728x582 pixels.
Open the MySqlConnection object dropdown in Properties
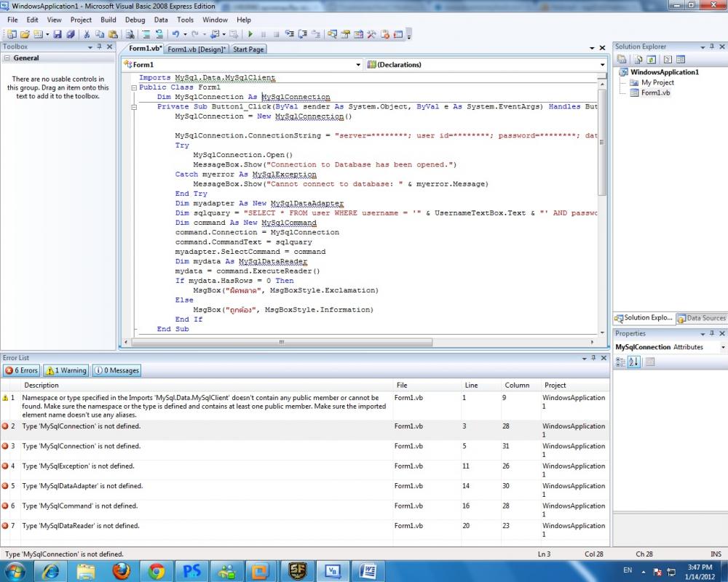click(723, 347)
